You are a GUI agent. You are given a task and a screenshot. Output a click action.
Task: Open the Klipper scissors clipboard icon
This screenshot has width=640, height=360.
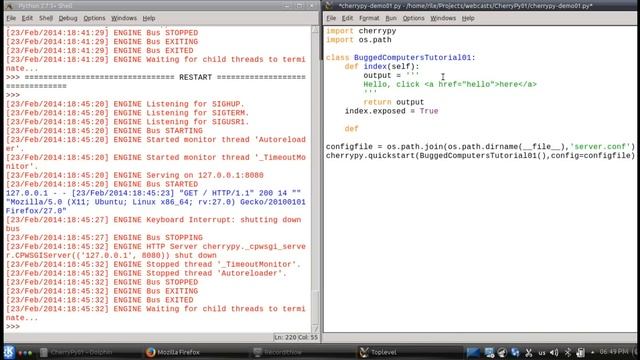tap(529, 352)
